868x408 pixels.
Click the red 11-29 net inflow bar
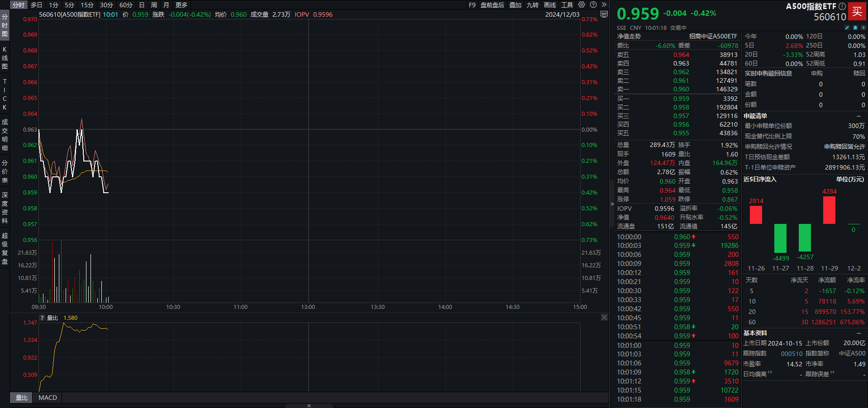point(829,210)
